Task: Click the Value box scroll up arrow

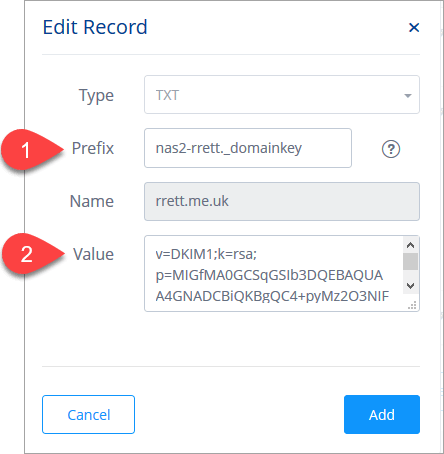Action: [410, 245]
